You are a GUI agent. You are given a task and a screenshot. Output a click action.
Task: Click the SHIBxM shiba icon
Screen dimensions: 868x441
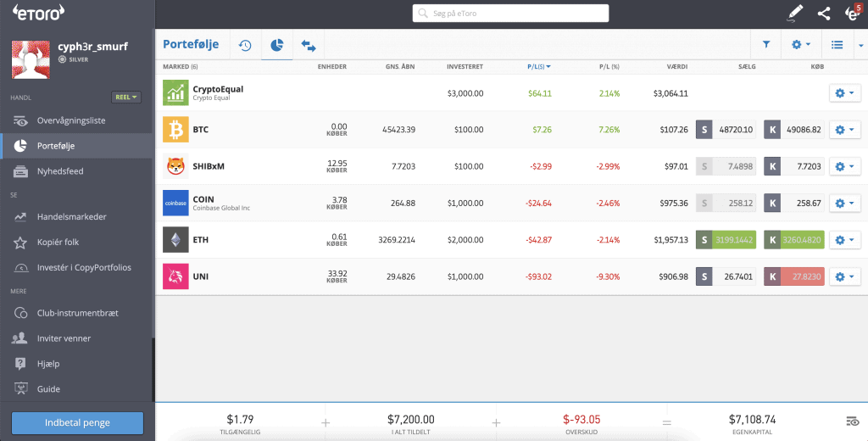(x=175, y=166)
